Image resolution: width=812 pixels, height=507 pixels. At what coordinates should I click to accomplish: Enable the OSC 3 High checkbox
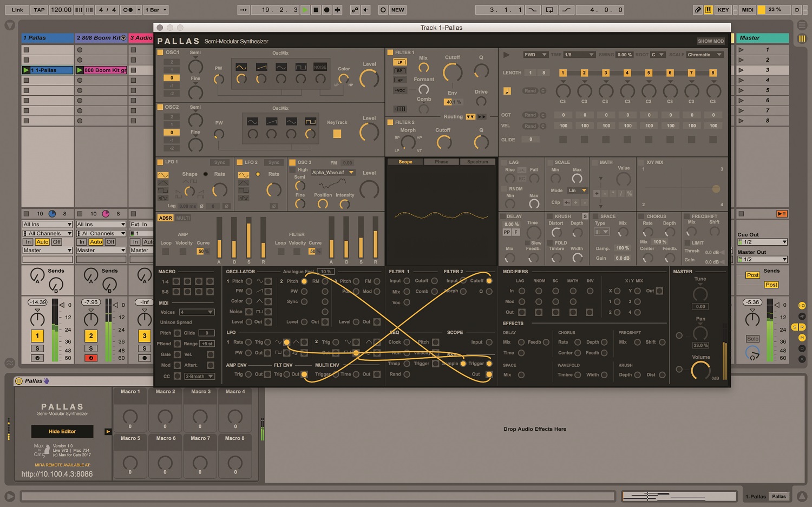click(292, 170)
